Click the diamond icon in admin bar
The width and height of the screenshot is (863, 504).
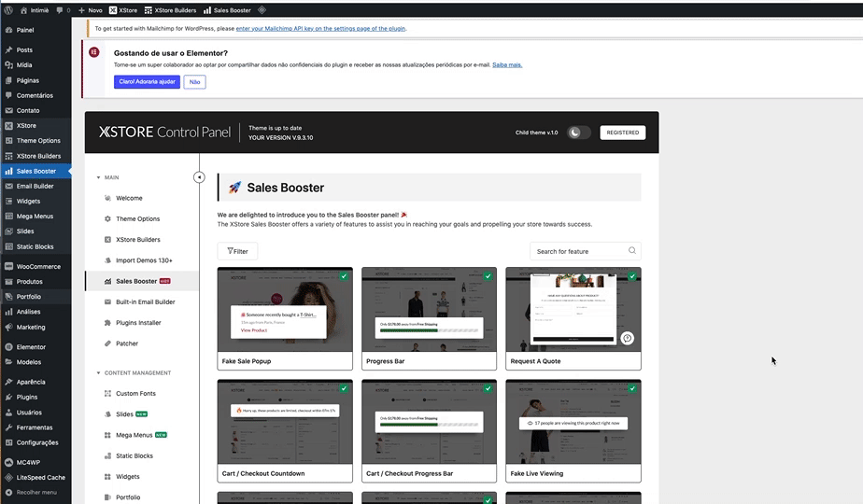(262, 10)
